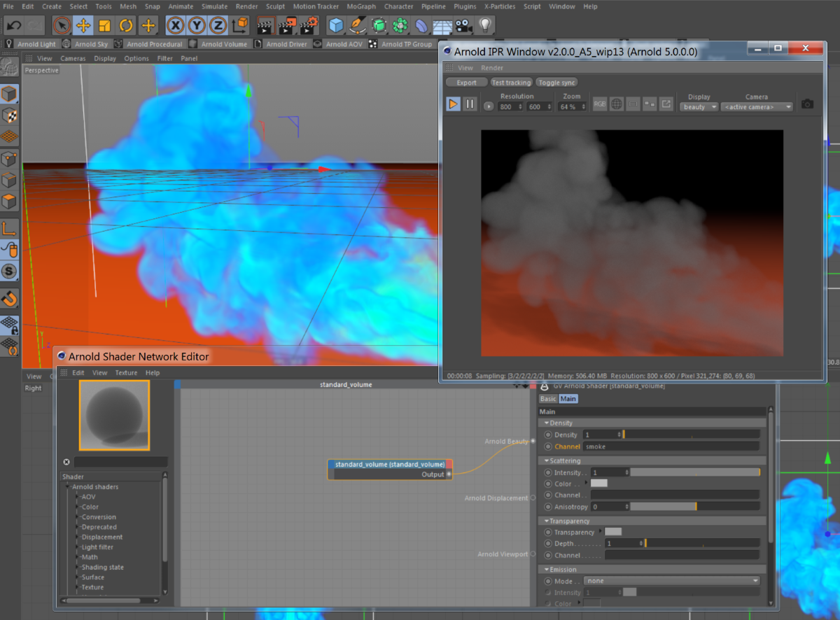
Task: Activate the Move tool
Action: (x=83, y=26)
